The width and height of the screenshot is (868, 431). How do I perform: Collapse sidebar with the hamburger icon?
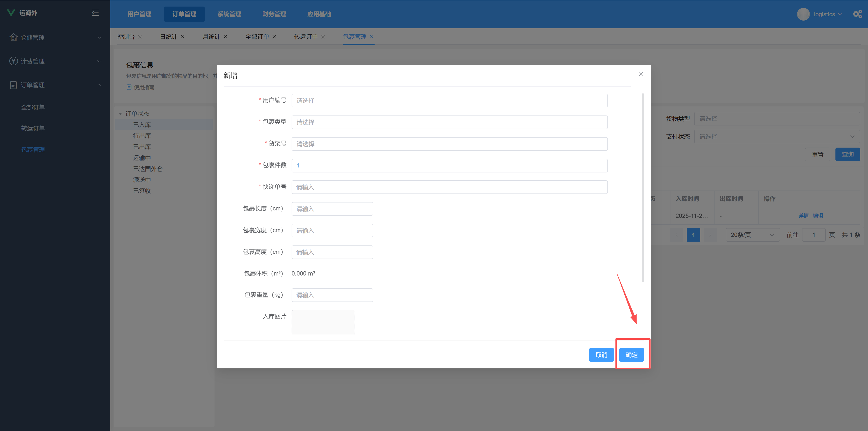pyautogui.click(x=95, y=13)
